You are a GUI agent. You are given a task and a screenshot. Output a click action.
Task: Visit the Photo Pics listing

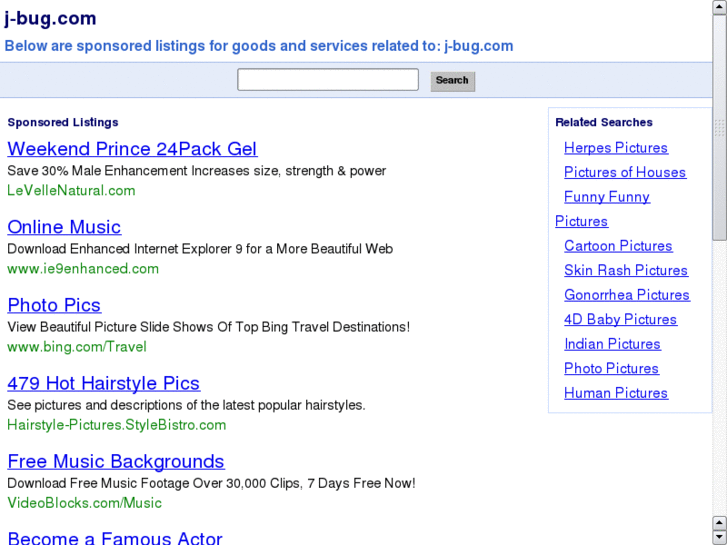click(x=54, y=305)
